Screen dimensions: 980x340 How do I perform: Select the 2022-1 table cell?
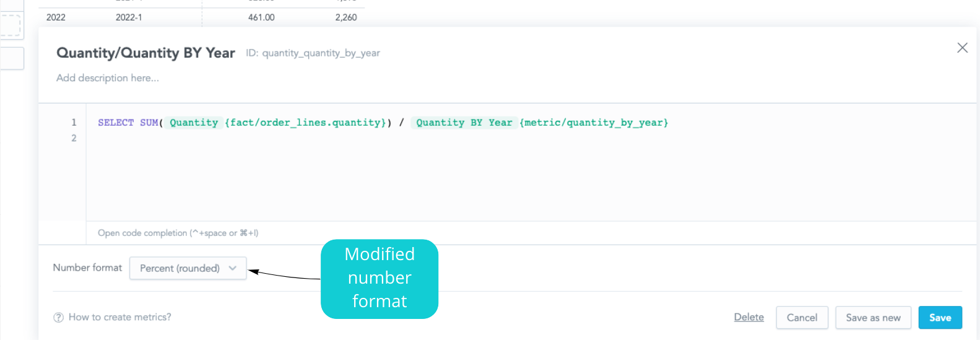pyautogui.click(x=129, y=17)
